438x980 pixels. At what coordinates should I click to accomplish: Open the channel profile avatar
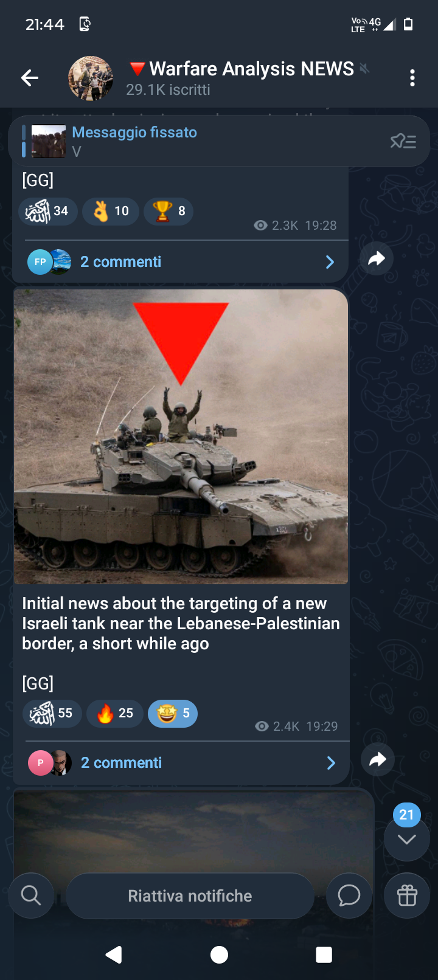tap(91, 78)
